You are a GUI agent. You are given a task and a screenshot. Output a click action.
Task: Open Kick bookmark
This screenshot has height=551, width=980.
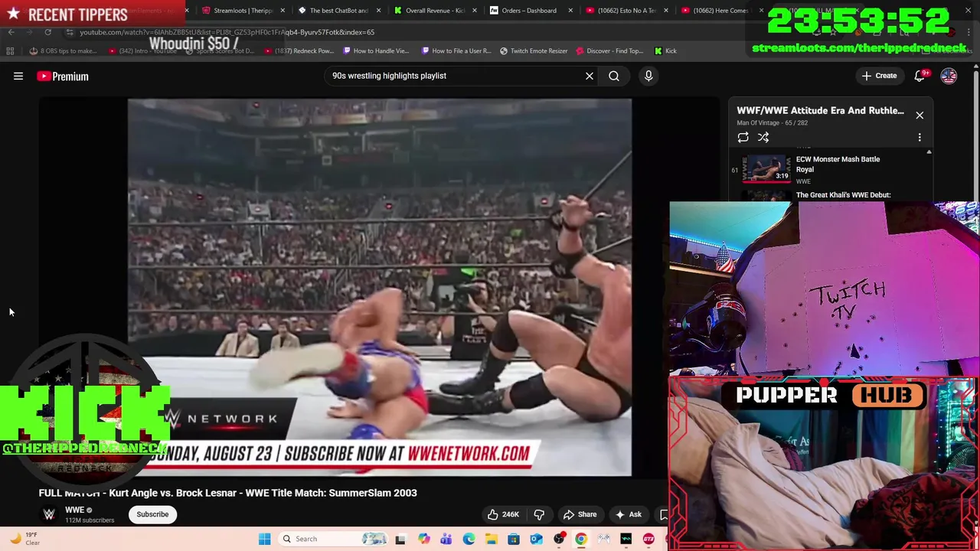tap(665, 51)
